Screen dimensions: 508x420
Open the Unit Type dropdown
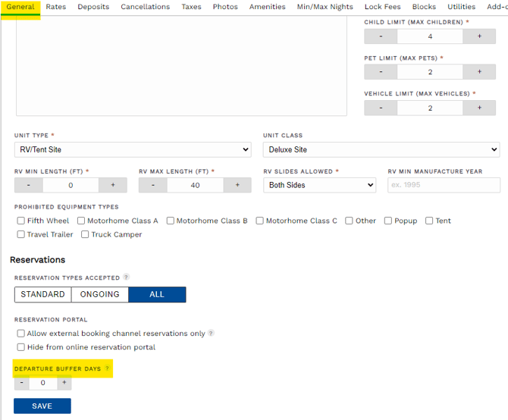tap(133, 150)
